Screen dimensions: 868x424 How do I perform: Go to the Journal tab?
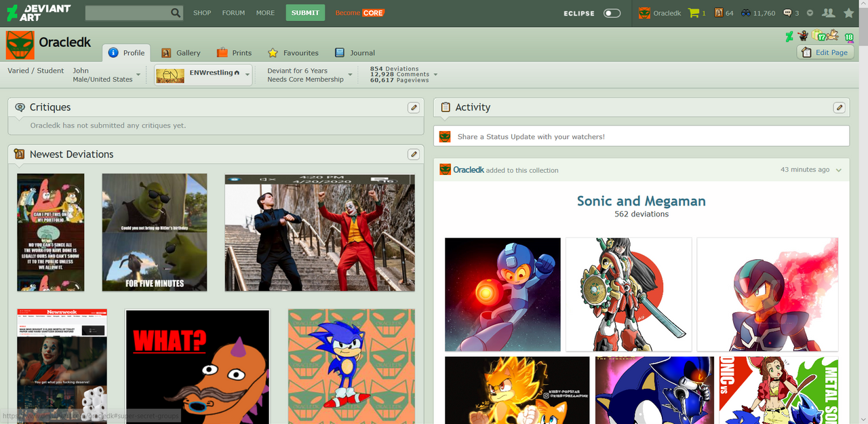point(355,53)
